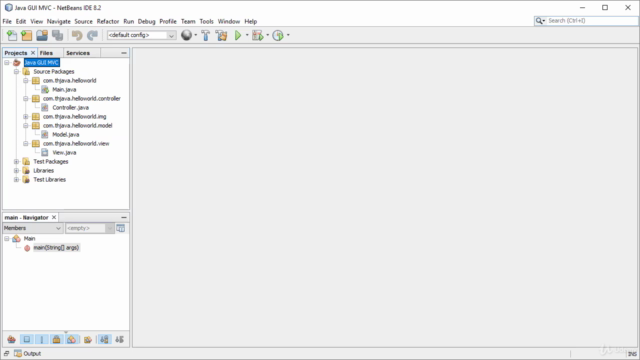This screenshot has width=640, height=360.
Task: Select main(String[] args) in Navigator
Action: (x=56, y=248)
